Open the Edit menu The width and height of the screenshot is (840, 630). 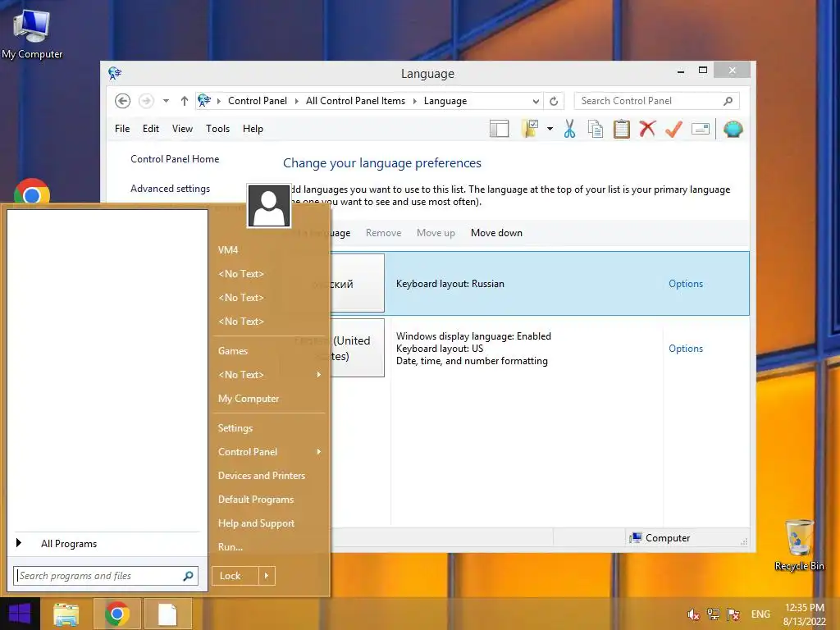151,129
